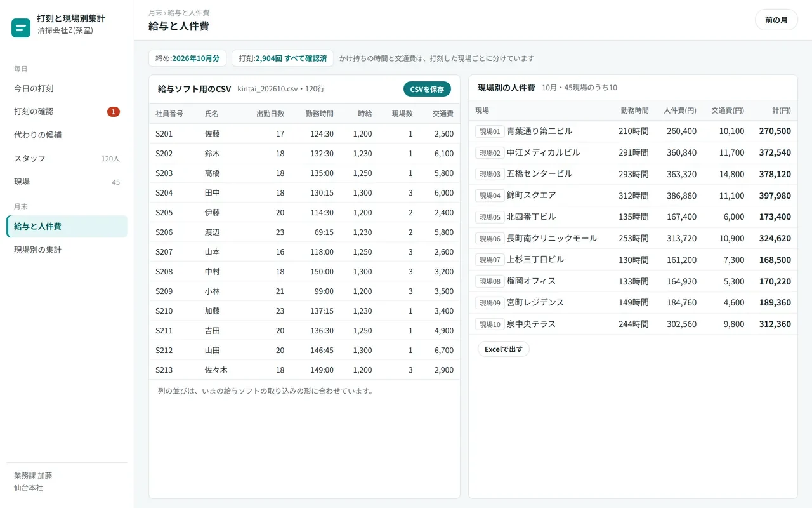
Task: Open the スタッフ list
Action: (x=67, y=159)
